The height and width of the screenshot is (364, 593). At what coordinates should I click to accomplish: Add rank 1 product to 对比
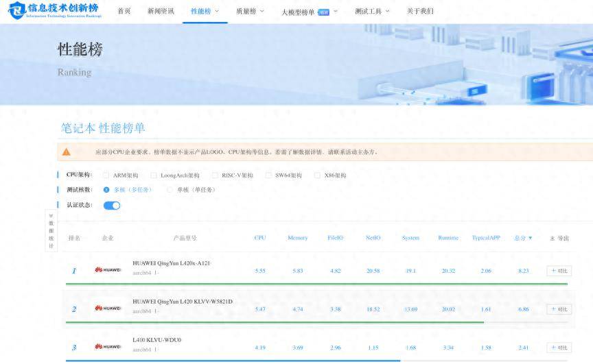coord(559,271)
